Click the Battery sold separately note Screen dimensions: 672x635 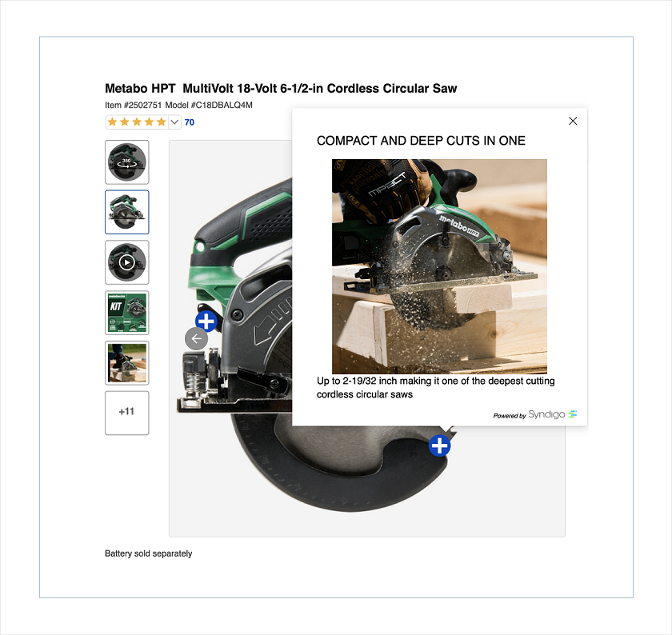[x=148, y=553]
